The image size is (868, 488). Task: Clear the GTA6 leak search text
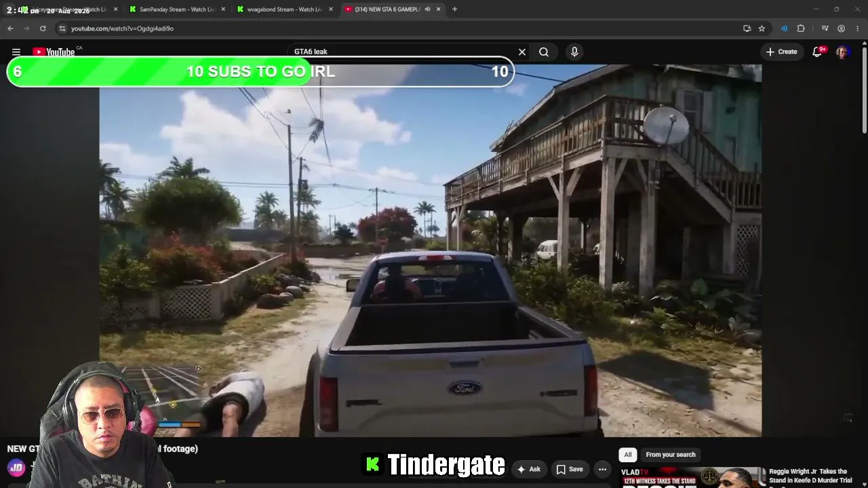point(522,52)
